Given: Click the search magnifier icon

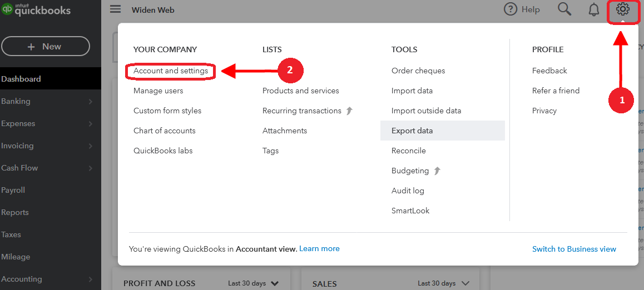Looking at the screenshot, I should coord(564,9).
